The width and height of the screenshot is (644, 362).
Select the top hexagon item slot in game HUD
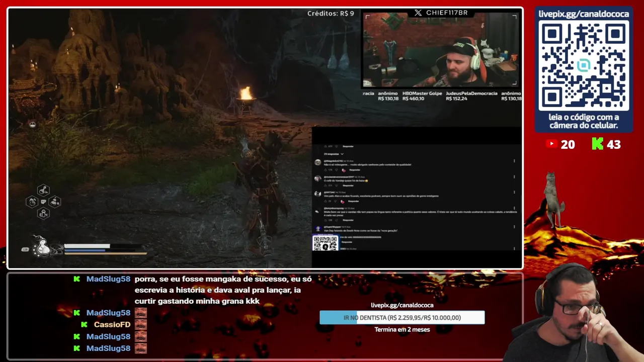tap(43, 190)
